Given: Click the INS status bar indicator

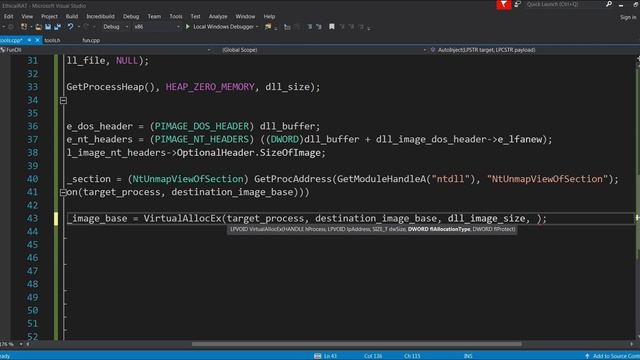Looking at the screenshot, I should click(468, 356).
